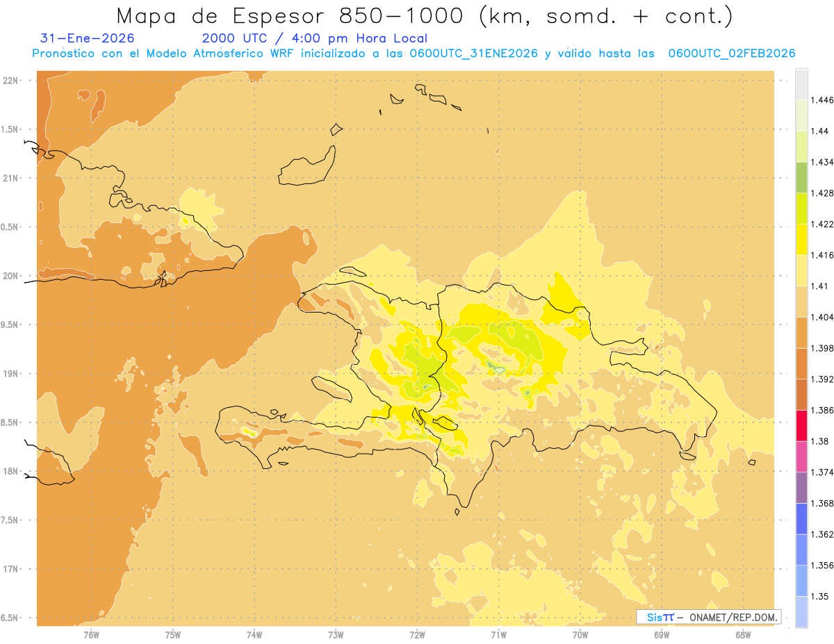The width and height of the screenshot is (834, 644).
Task: Click the legend value 1.386
Action: tap(824, 410)
